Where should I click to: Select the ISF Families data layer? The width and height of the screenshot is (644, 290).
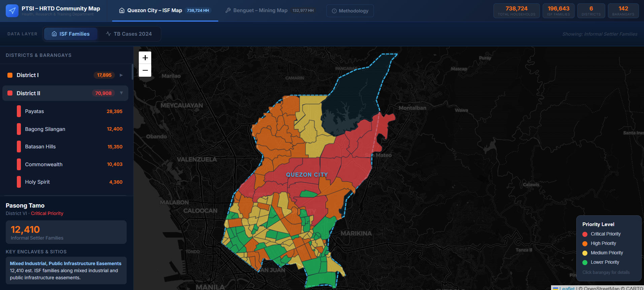point(71,34)
